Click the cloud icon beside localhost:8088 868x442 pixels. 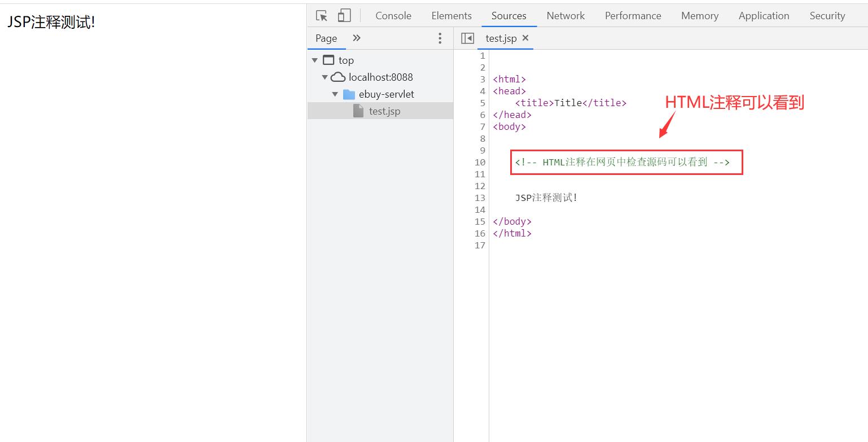pyautogui.click(x=338, y=77)
